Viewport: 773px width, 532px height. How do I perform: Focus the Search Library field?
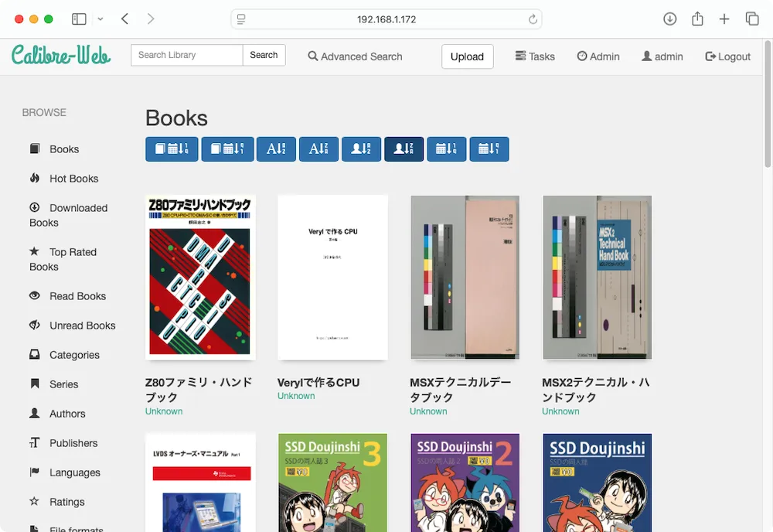click(187, 55)
